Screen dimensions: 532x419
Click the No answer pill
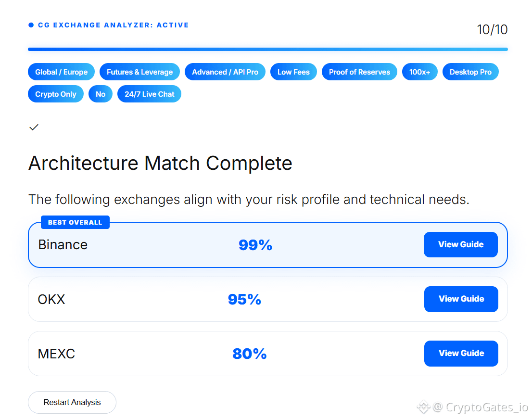click(x=101, y=94)
